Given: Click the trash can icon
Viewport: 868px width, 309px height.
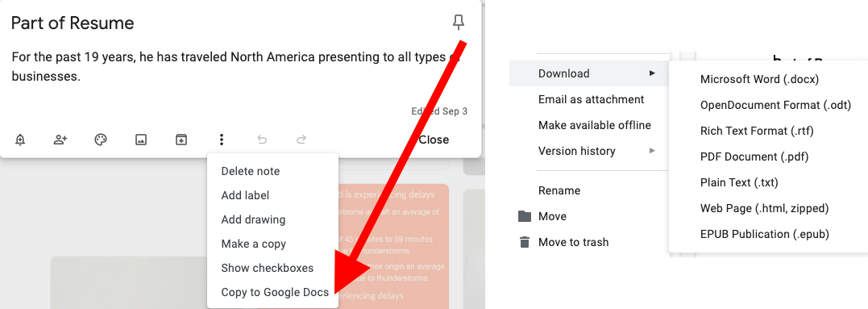Looking at the screenshot, I should coord(524,242).
